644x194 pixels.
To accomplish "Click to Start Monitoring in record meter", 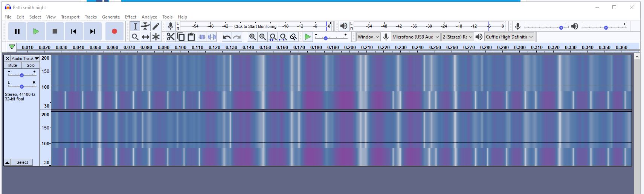I will pyautogui.click(x=255, y=26).
